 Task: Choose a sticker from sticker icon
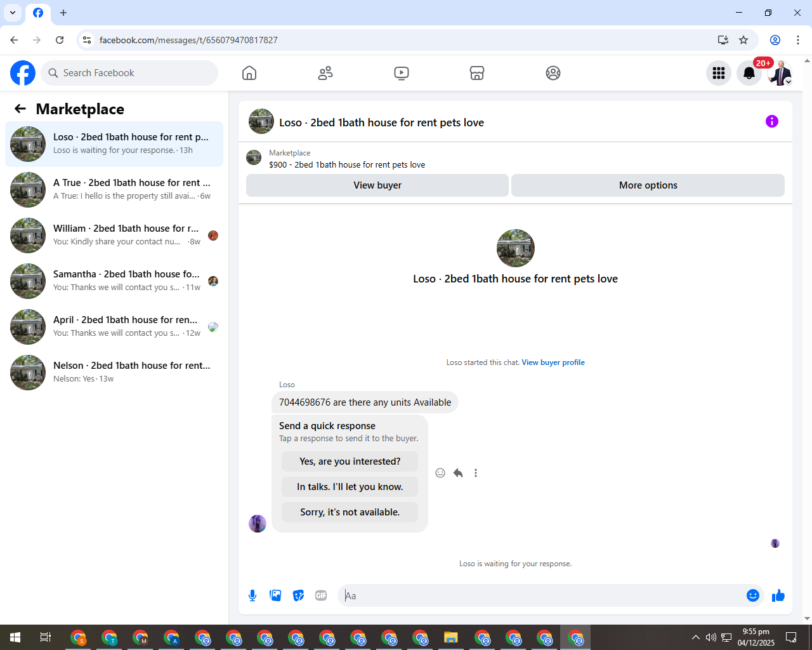pos(298,595)
